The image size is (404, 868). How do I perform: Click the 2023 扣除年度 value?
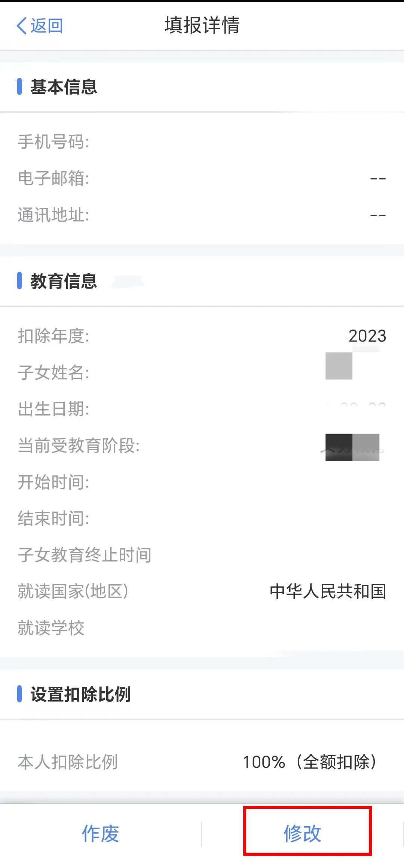pyautogui.click(x=367, y=336)
